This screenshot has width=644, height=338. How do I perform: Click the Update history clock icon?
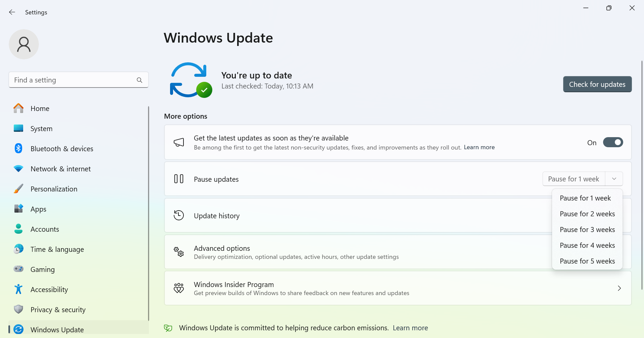point(179,215)
